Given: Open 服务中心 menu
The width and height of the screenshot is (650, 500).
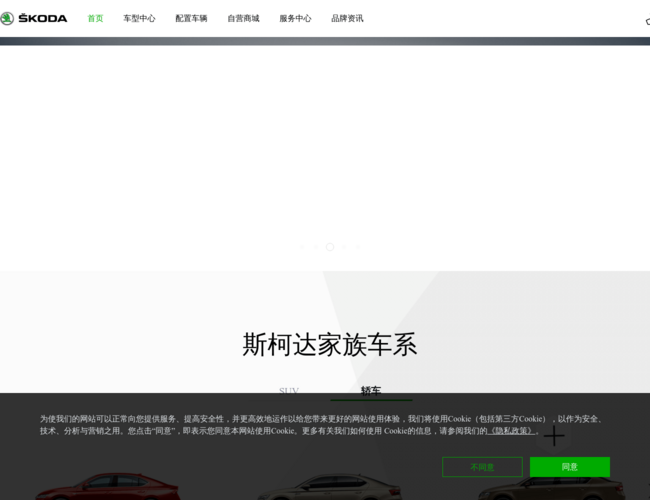Looking at the screenshot, I should coord(295,18).
